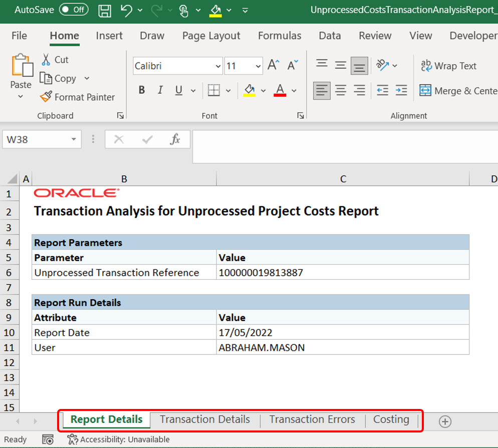This screenshot has width=498, height=448.
Task: Click the Increase Font Size icon
Action: coord(273,66)
